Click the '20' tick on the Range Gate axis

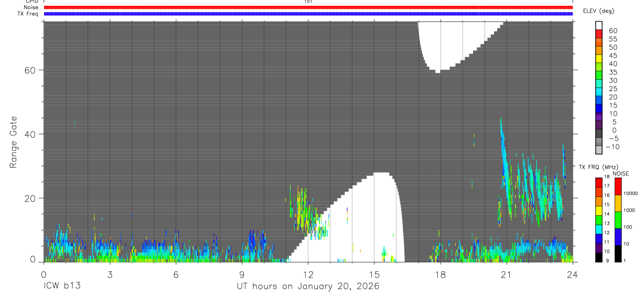coord(30,198)
